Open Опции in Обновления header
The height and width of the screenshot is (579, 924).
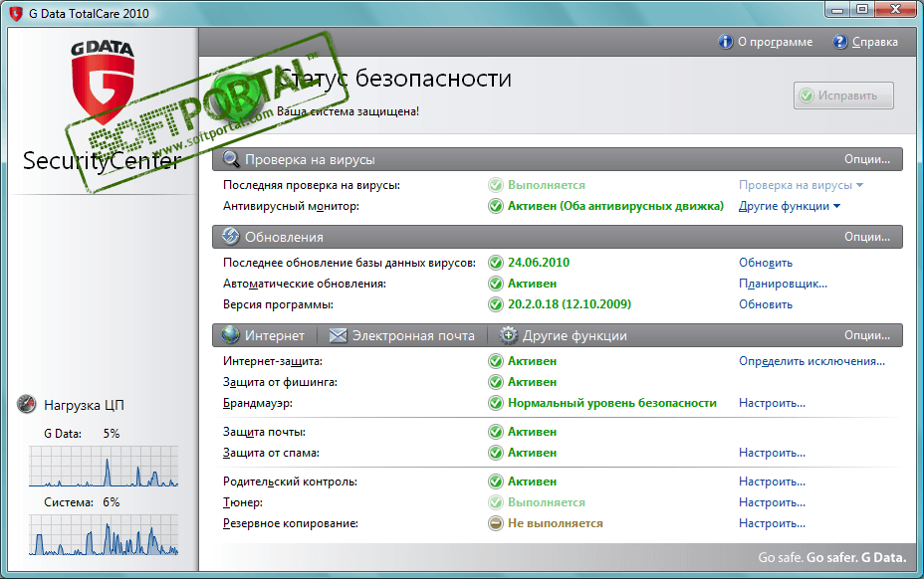(x=867, y=237)
